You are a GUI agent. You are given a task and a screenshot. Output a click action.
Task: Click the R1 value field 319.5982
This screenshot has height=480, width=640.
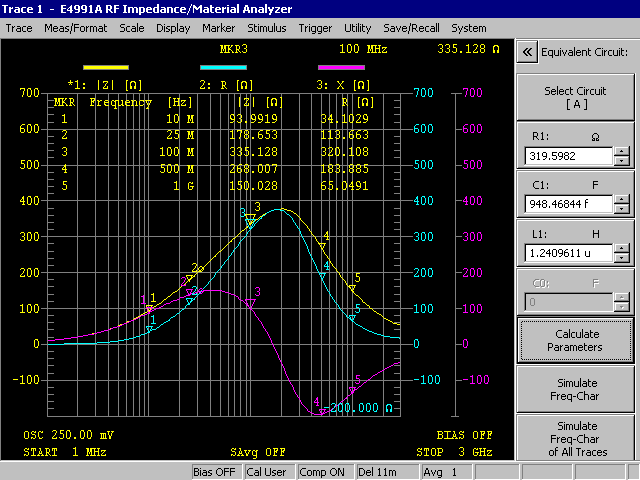click(x=569, y=156)
